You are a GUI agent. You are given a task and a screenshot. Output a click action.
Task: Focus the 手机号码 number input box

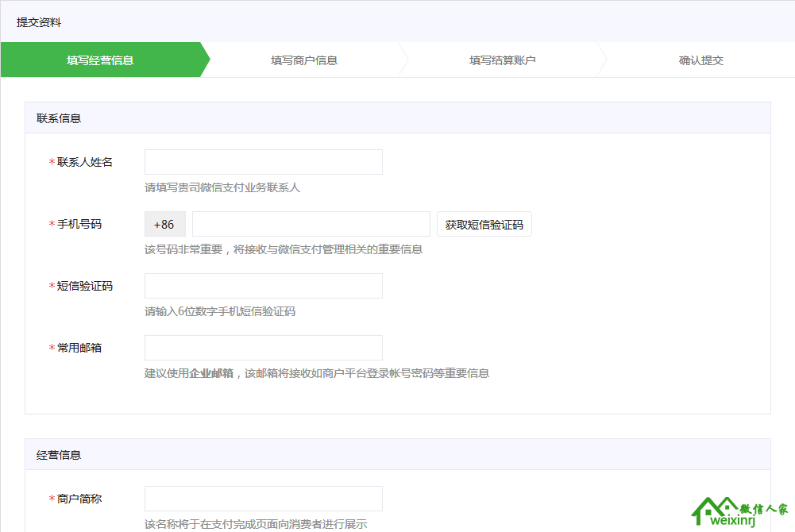[x=311, y=224]
